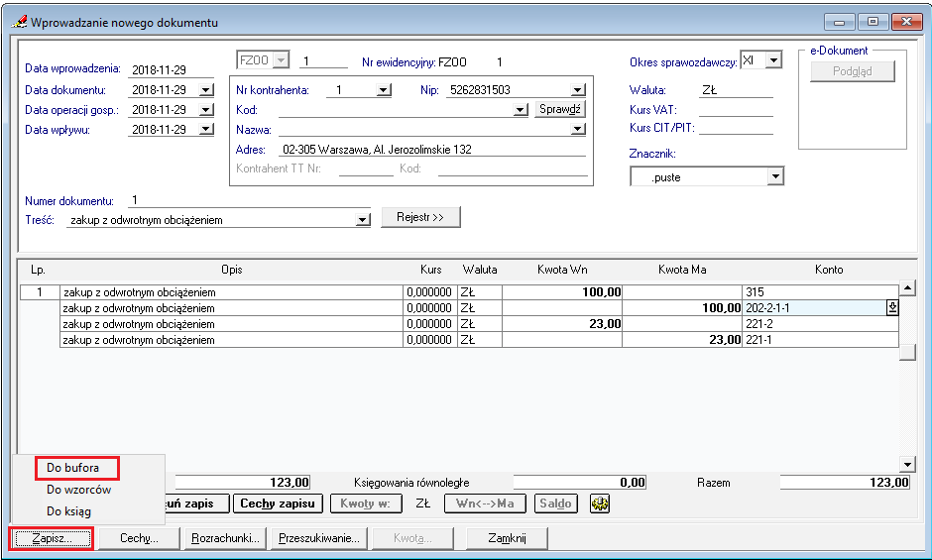Click the Cechy... button
932x560 pixels.
[x=139, y=538]
